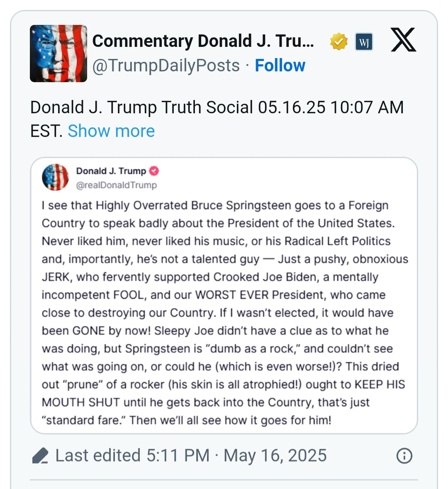Click the Donald J. Trump name in the embedded post
Image resolution: width=448 pixels, height=489 pixels.
[111, 171]
